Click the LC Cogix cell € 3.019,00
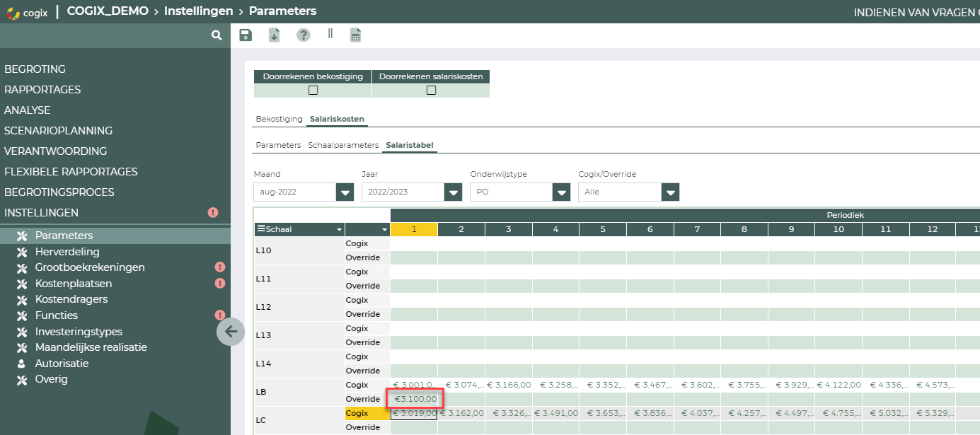The height and width of the screenshot is (435, 980). point(414,413)
